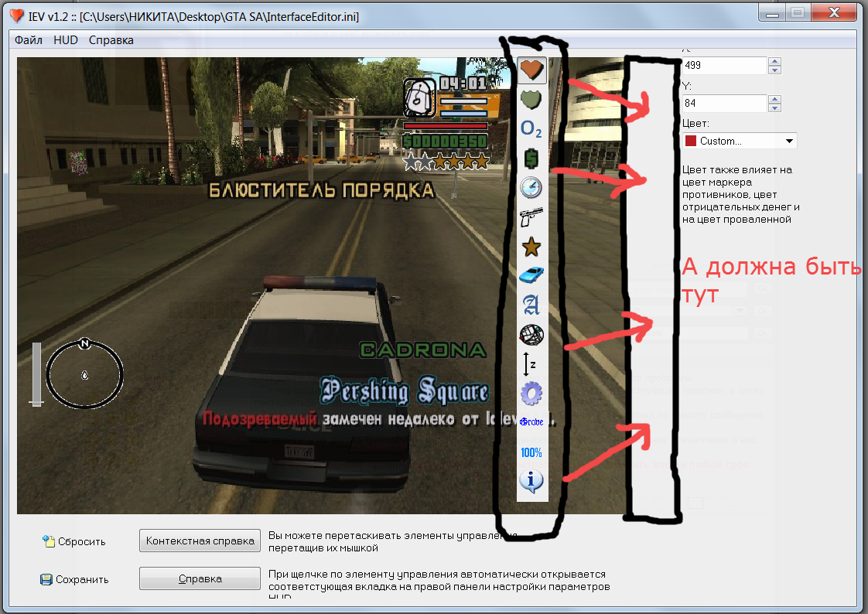Click the Справка button at the bottom
Image resolution: width=868 pixels, height=614 pixels.
point(200,578)
